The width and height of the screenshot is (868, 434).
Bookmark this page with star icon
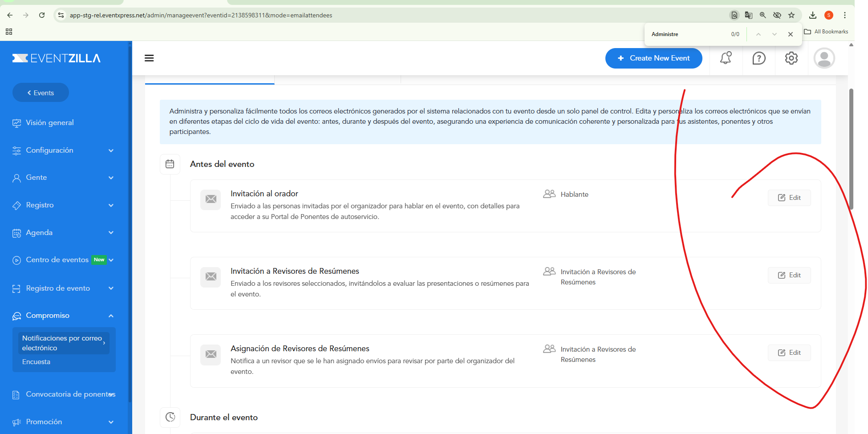pyautogui.click(x=791, y=15)
